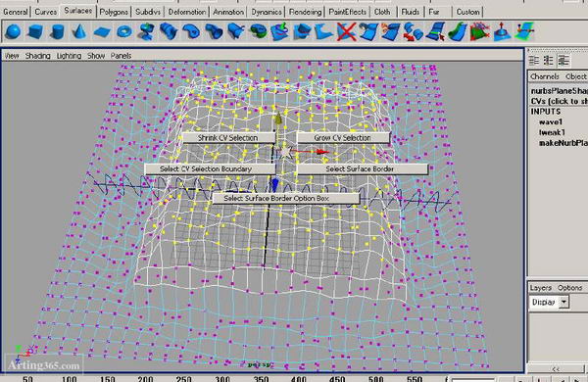Create a NURBS cone from the shelf
This screenshot has width=588, height=382.
pyautogui.click(x=79, y=31)
